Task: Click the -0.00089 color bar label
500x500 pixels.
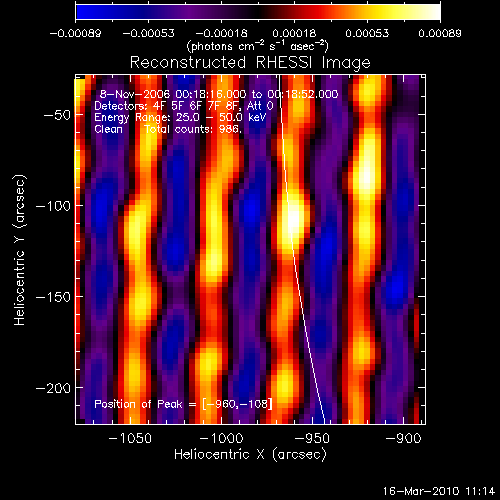Action: (75, 33)
